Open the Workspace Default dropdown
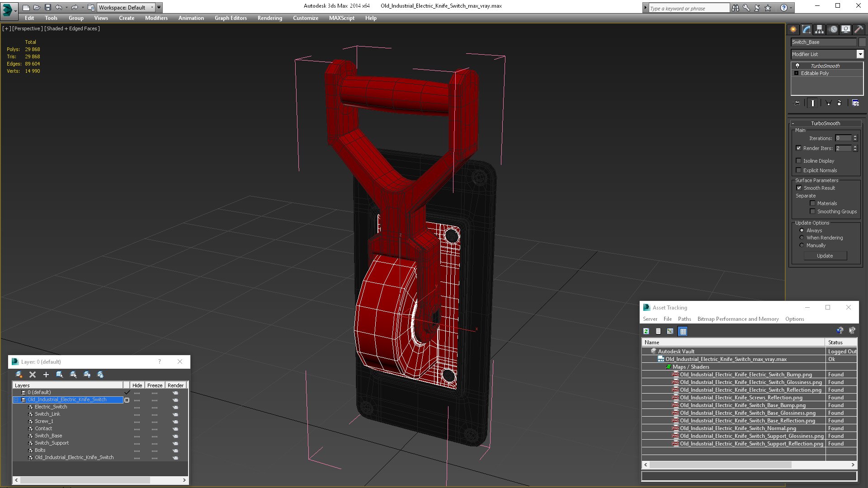 click(126, 7)
